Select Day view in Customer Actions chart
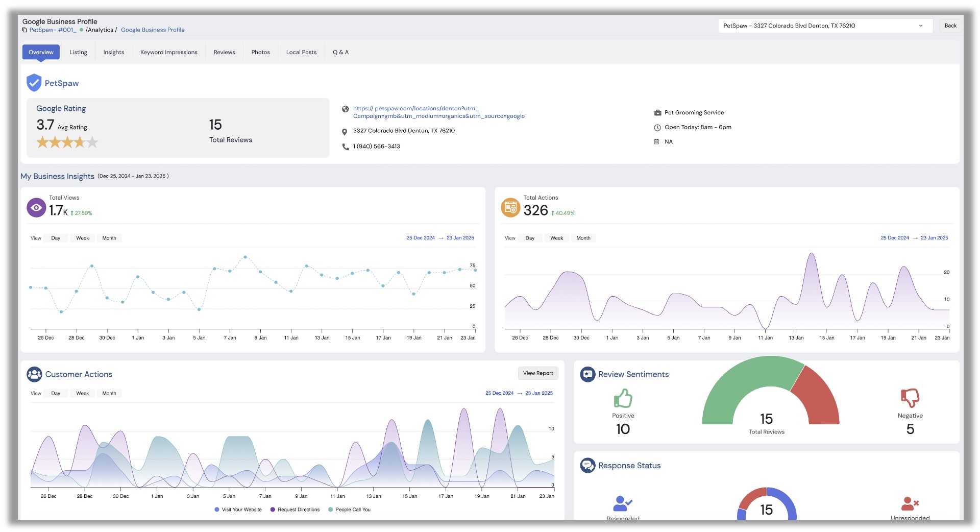This screenshot has height=532, width=980. (56, 394)
